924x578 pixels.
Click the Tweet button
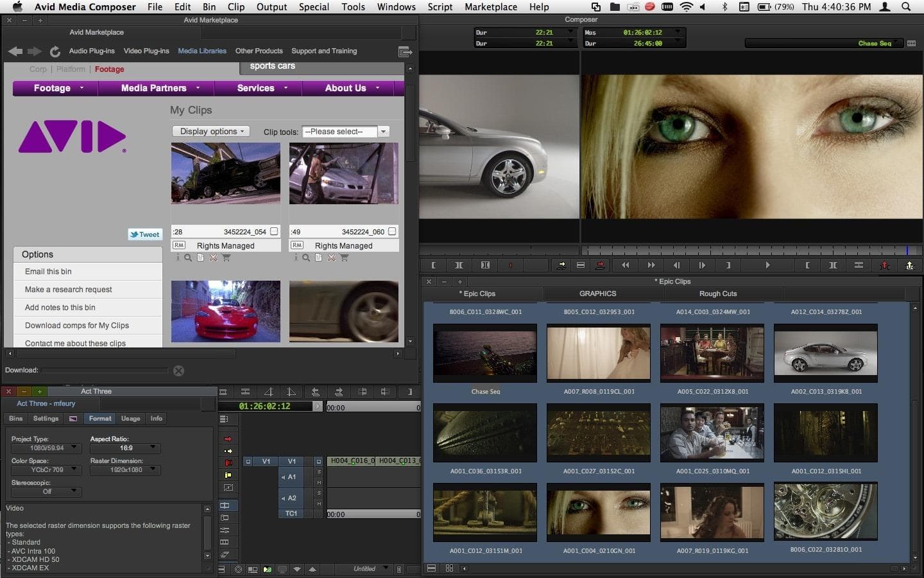tap(145, 234)
